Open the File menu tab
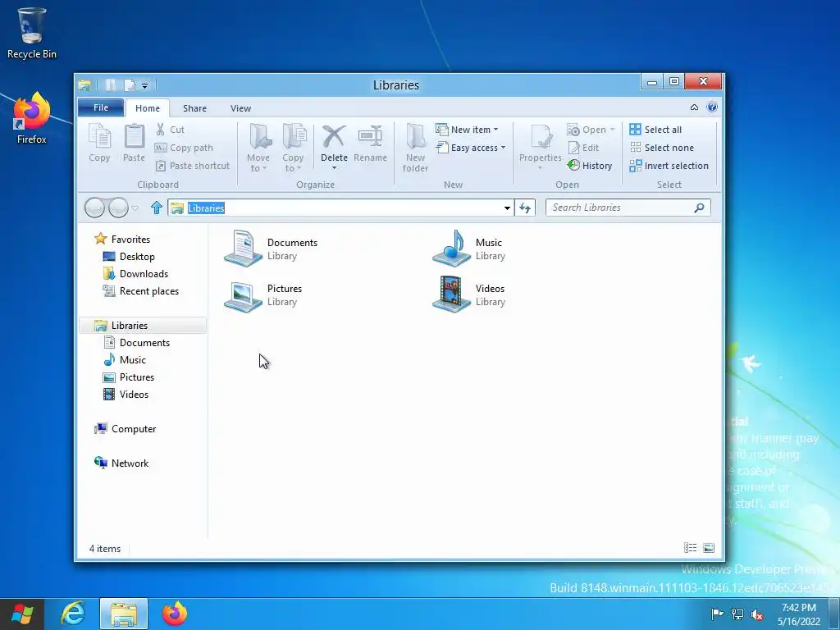This screenshot has height=630, width=840. click(x=101, y=107)
